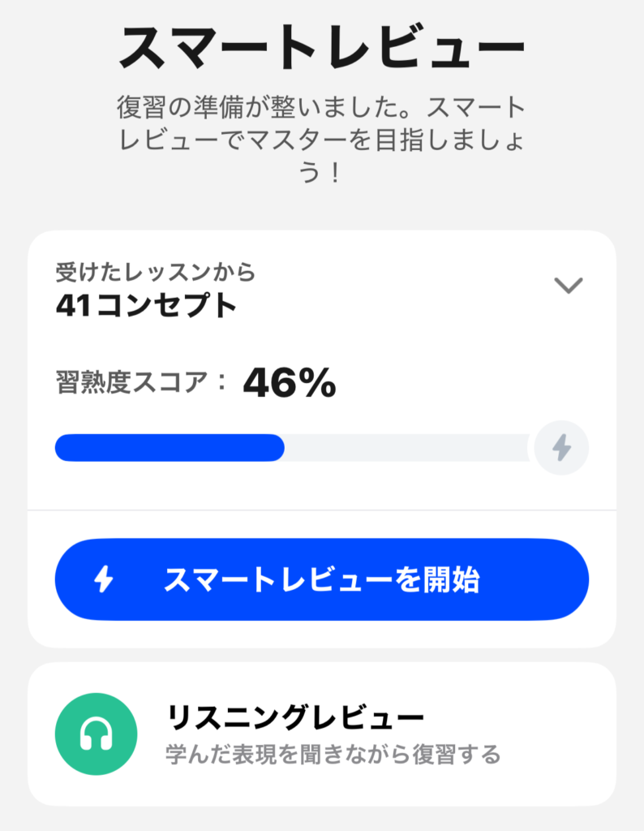This screenshot has height=831, width=644.
Task: Tap the white lightning icon inside the blue button
Action: click(x=104, y=579)
